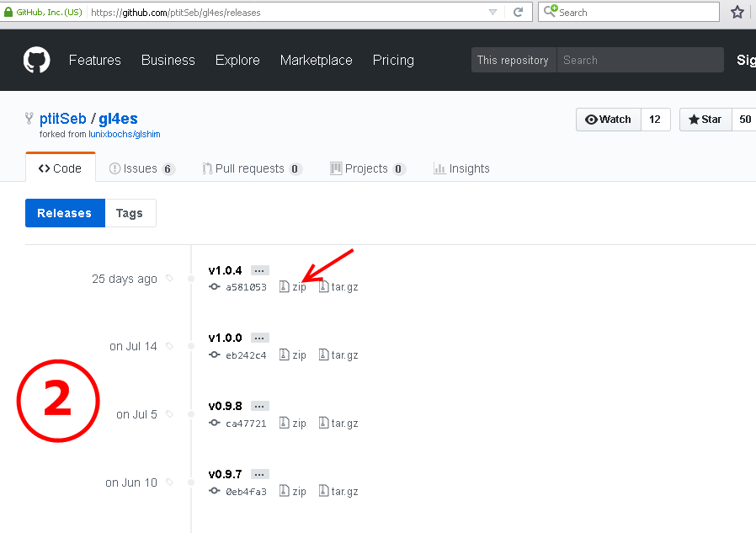Viewport: 756px width, 533px height.
Task: Open the v0.9.8 release link
Action: pyautogui.click(x=225, y=406)
